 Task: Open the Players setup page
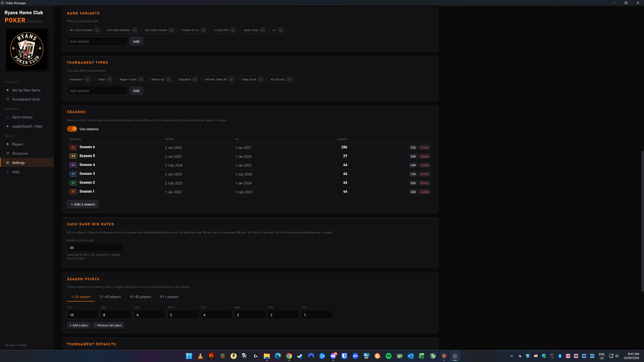27,144
